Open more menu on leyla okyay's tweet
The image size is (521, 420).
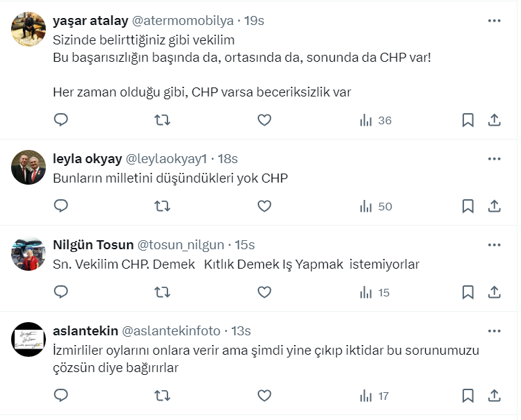[495, 158]
